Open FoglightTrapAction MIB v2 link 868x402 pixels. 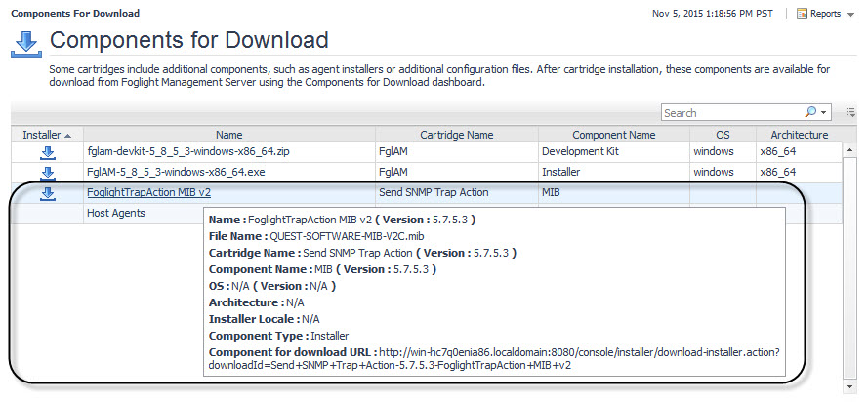pos(149,192)
